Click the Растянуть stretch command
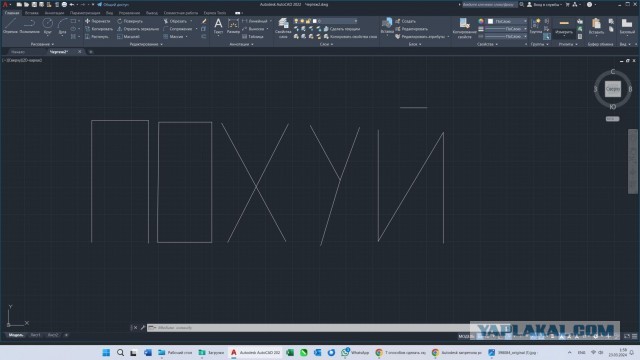 (x=97, y=36)
